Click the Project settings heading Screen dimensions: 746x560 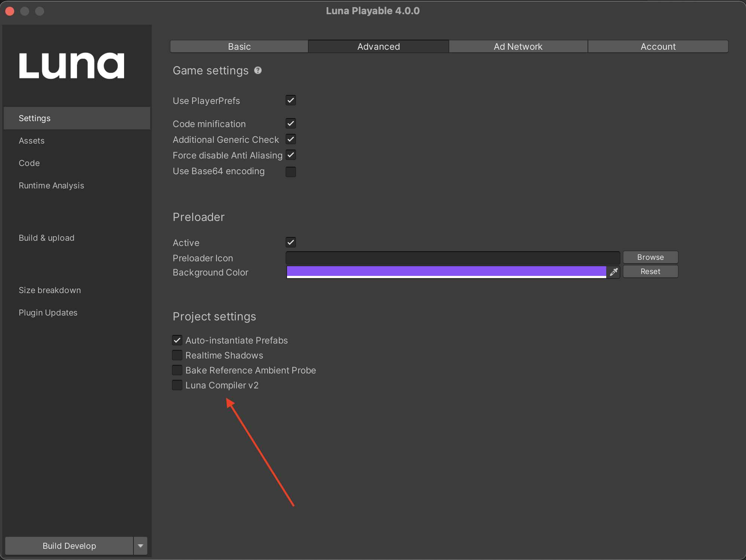[214, 317]
